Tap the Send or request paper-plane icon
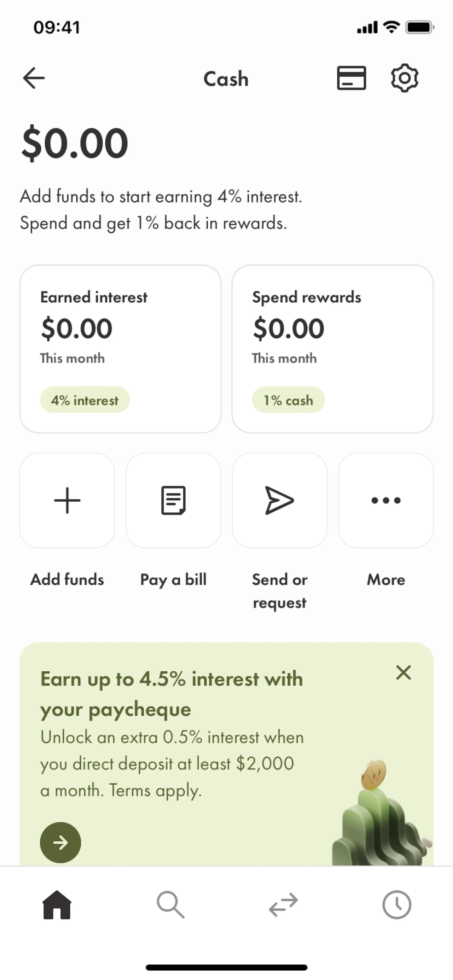 coord(279,500)
